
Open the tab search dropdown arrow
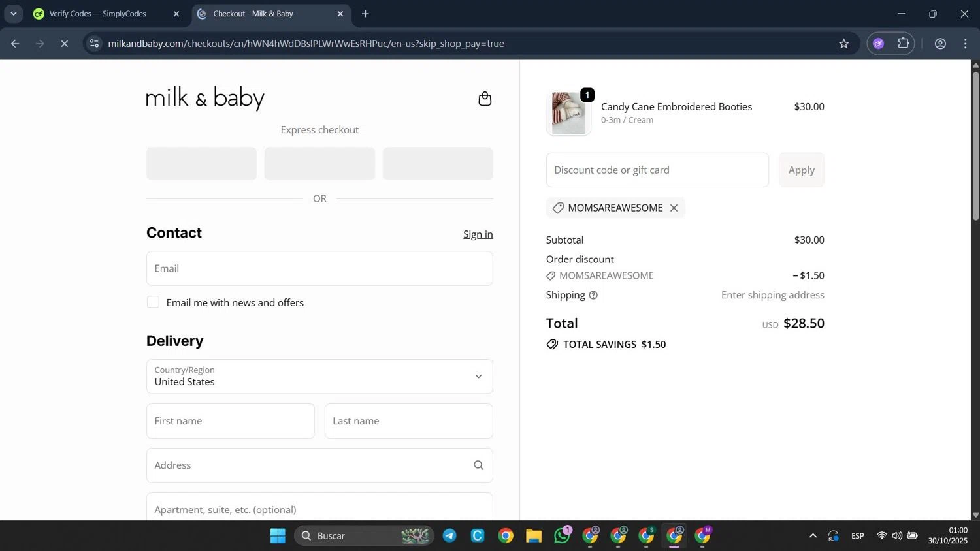click(13, 14)
